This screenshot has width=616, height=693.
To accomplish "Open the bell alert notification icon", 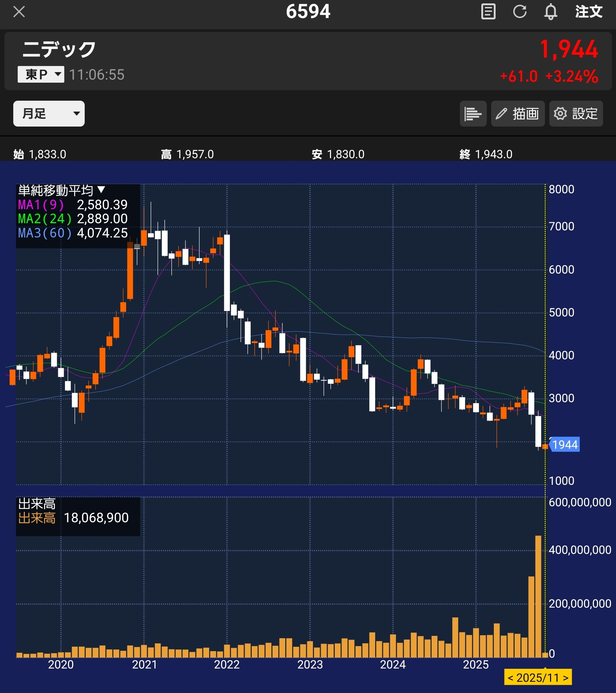I will 550,12.
